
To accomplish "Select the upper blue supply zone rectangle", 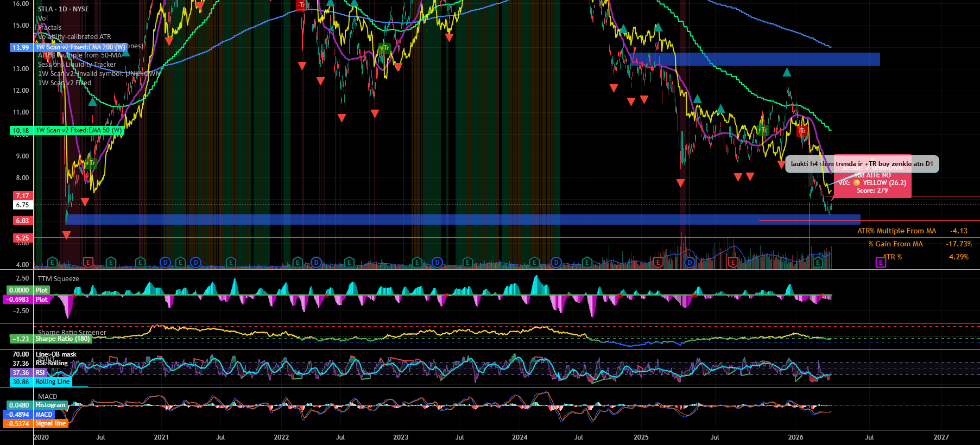I will (x=755, y=59).
